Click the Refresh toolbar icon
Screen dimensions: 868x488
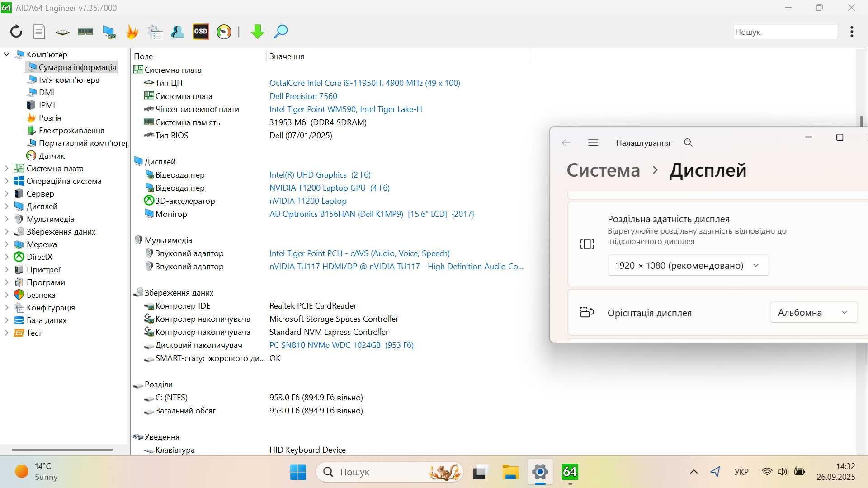pyautogui.click(x=16, y=32)
